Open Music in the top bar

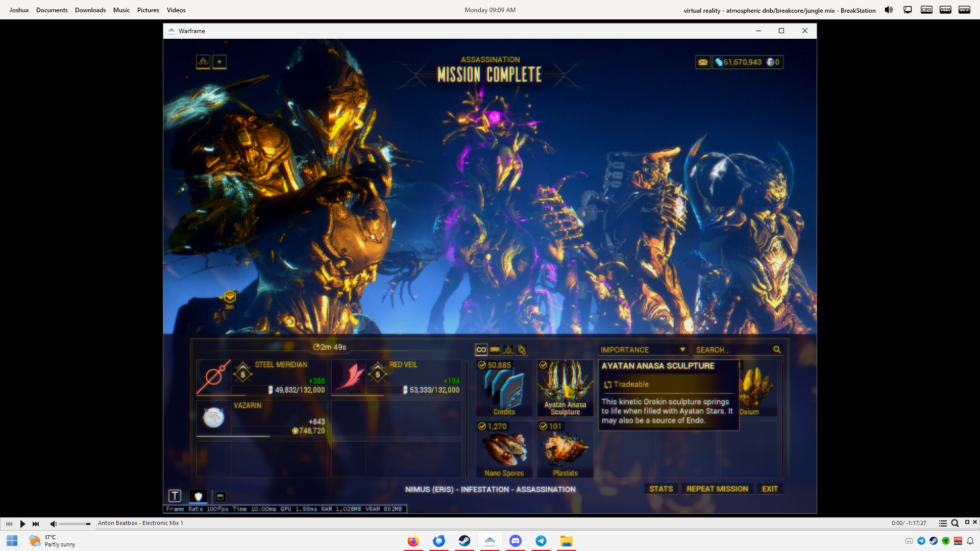pos(121,10)
